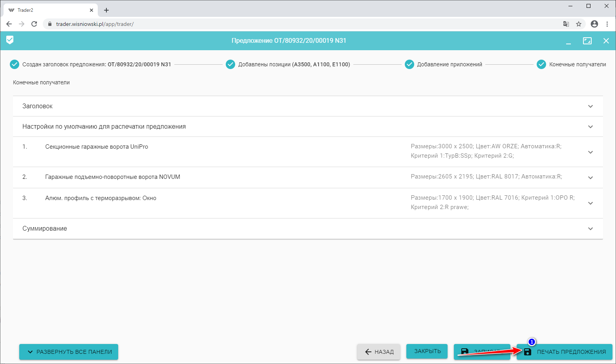This screenshot has height=364, width=616.
Task: Reload the page in the browser
Action: click(34, 24)
